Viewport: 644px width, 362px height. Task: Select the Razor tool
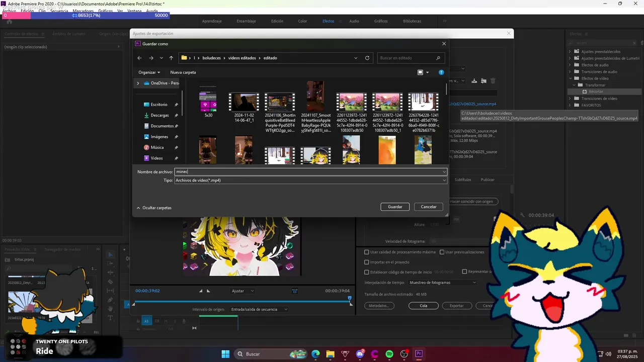pyautogui.click(x=110, y=282)
